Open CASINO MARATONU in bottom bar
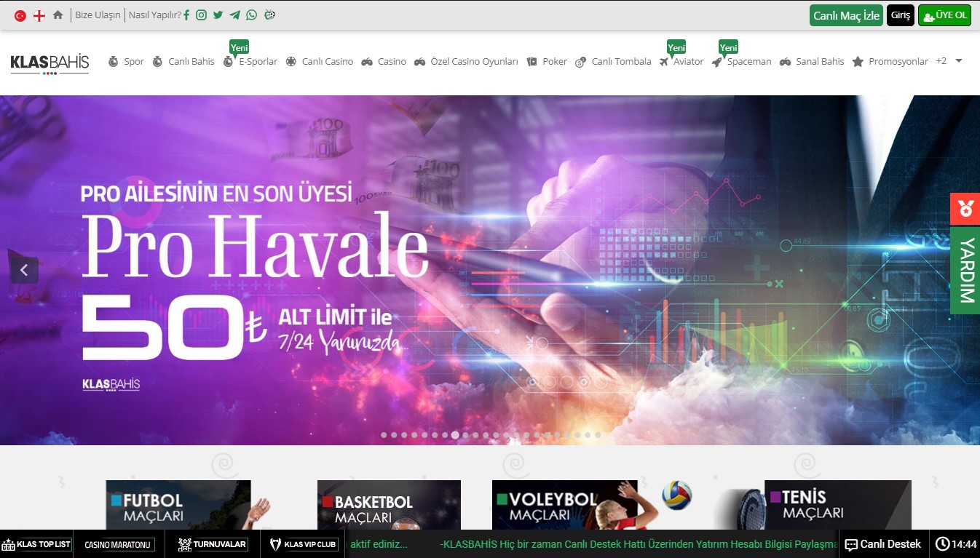980x558 pixels. coord(118,544)
